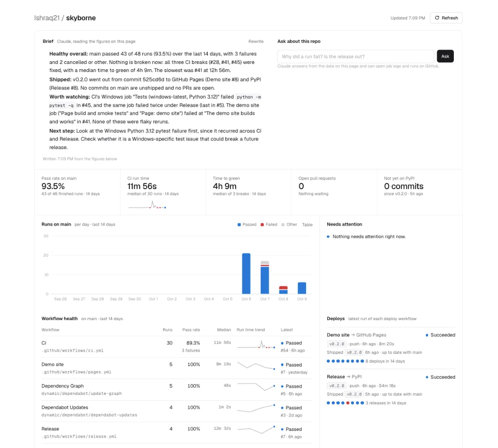Click the Demo site run time trend sparkline
This screenshot has height=448, width=498.
point(256,366)
